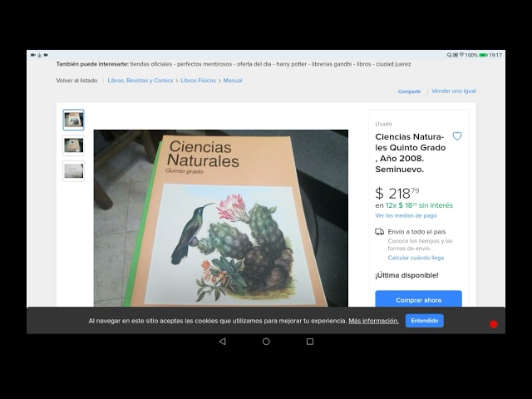This screenshot has width=532, height=399.
Task: Select the third white page thumbnail
Action: pyautogui.click(x=74, y=171)
